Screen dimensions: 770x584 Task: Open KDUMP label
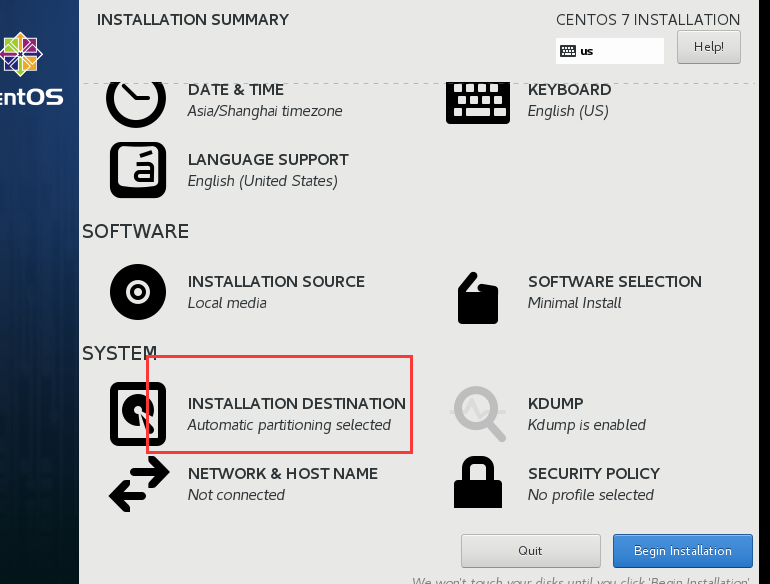click(x=555, y=403)
